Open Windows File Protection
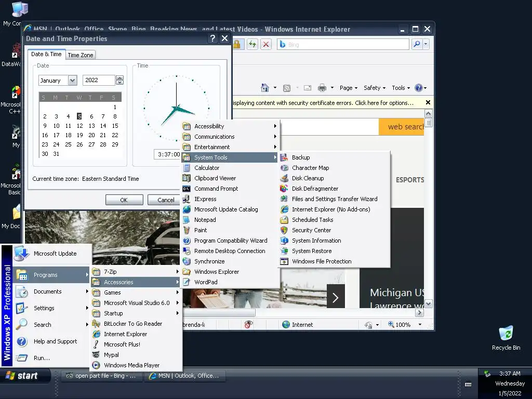 pyautogui.click(x=334, y=261)
